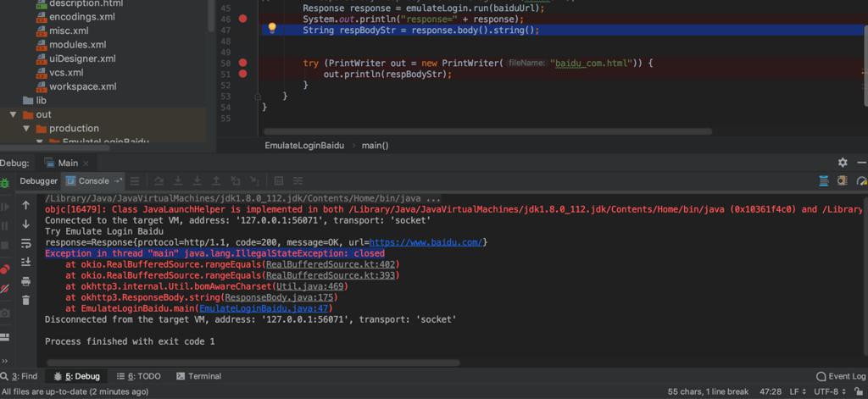Open view breakpoints red circles icon
Viewport: 868px width, 399px height.
[4, 269]
